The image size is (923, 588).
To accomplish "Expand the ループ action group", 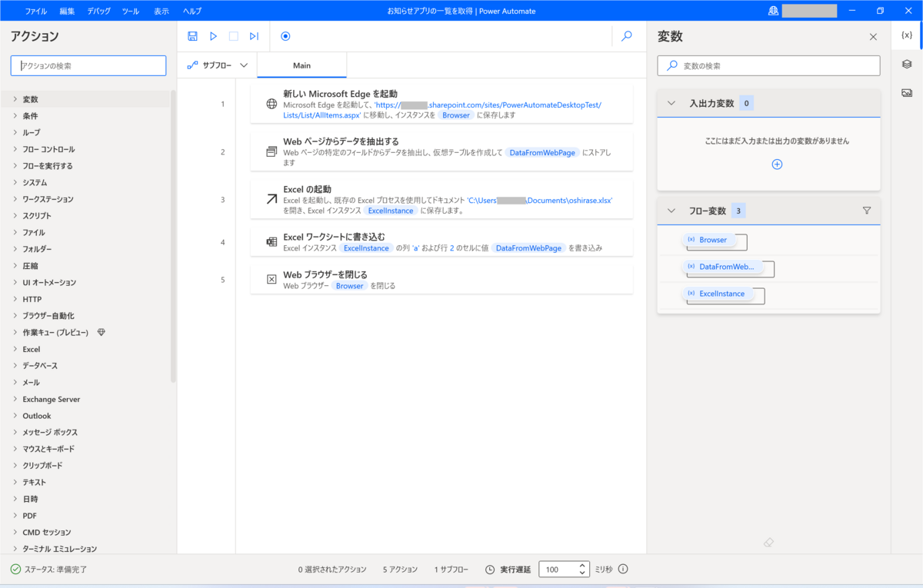I will click(x=15, y=132).
